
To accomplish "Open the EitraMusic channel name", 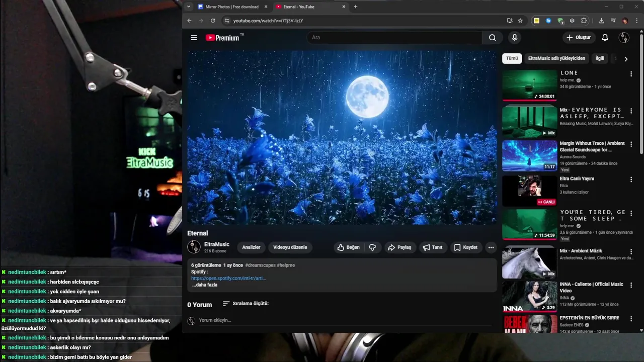I will point(217,244).
